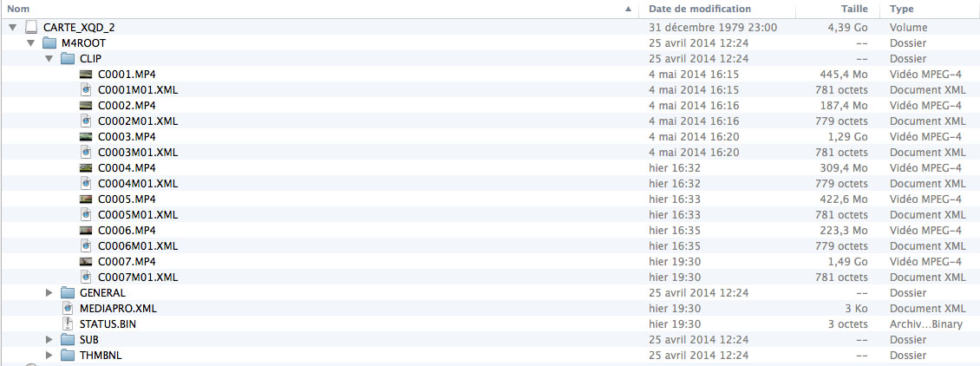Select the file name C0002.MP4
This screenshot has height=366, width=980.
coord(127,106)
